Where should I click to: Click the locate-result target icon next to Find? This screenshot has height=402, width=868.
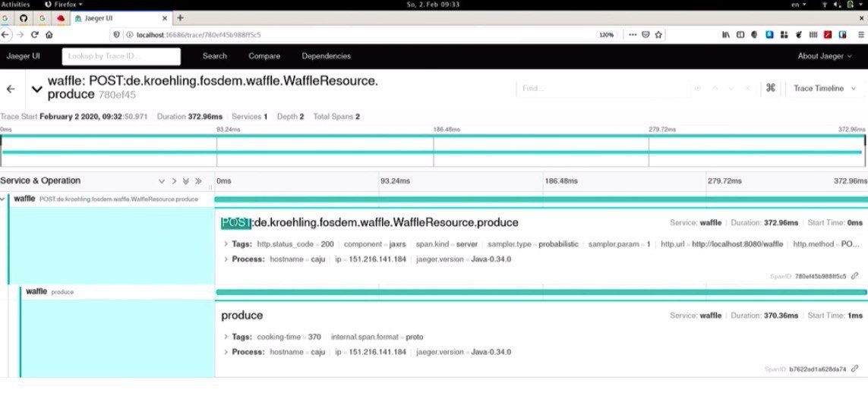tap(697, 89)
